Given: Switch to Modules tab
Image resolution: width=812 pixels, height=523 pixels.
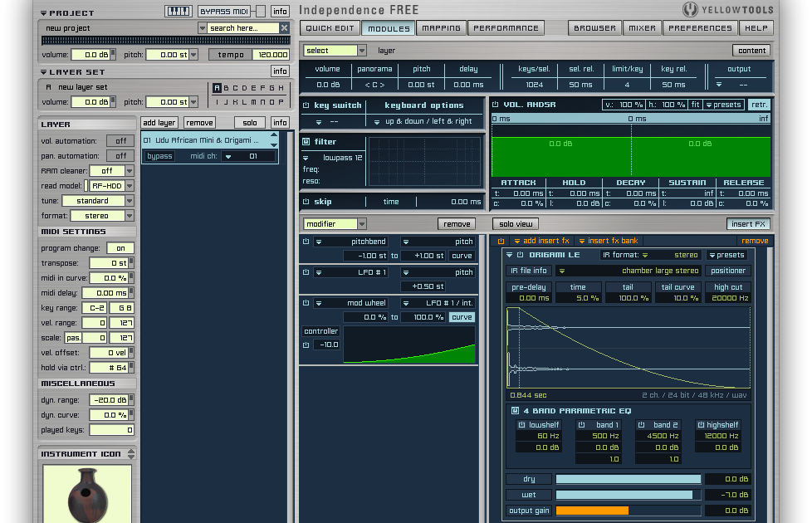Looking at the screenshot, I should pos(389,28).
